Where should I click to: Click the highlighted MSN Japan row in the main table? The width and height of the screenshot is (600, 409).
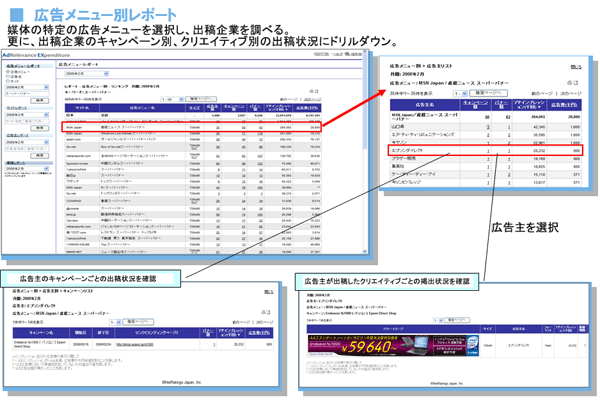click(191, 127)
